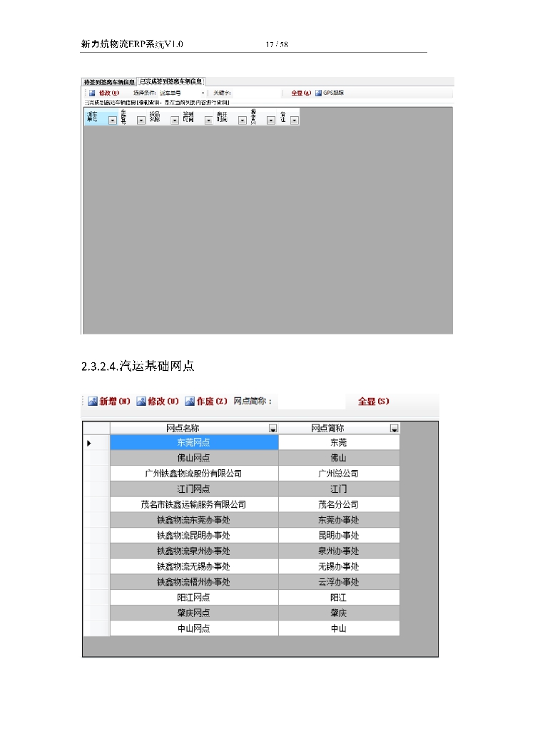The image size is (535, 756).
Task: Click the 无锡办事处 short-name cell
Action: [x=339, y=566]
